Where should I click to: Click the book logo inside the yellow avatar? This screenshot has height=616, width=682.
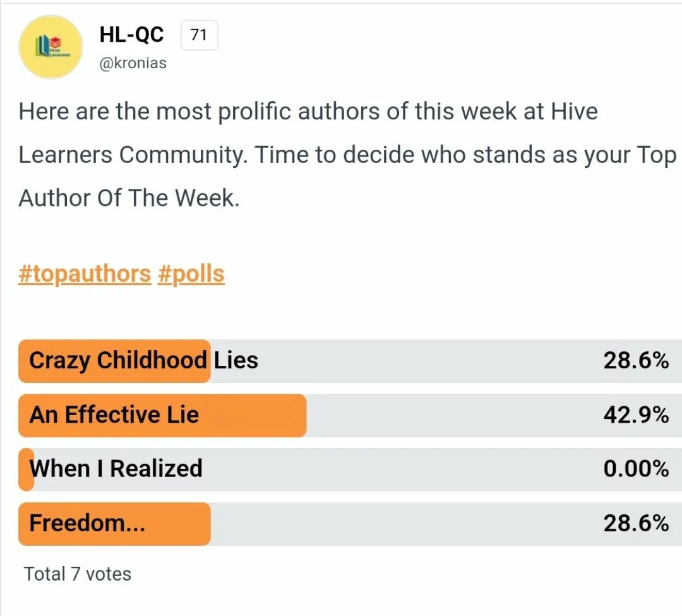[x=51, y=47]
